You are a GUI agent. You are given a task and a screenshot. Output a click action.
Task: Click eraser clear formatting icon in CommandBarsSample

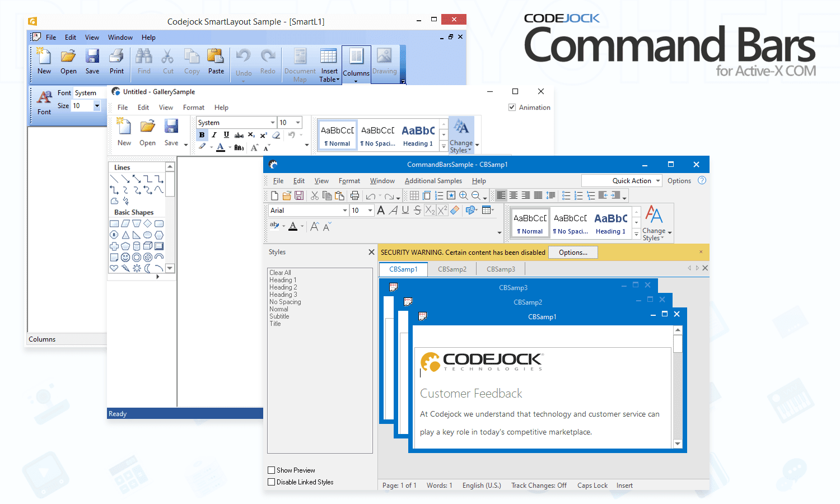[455, 210]
